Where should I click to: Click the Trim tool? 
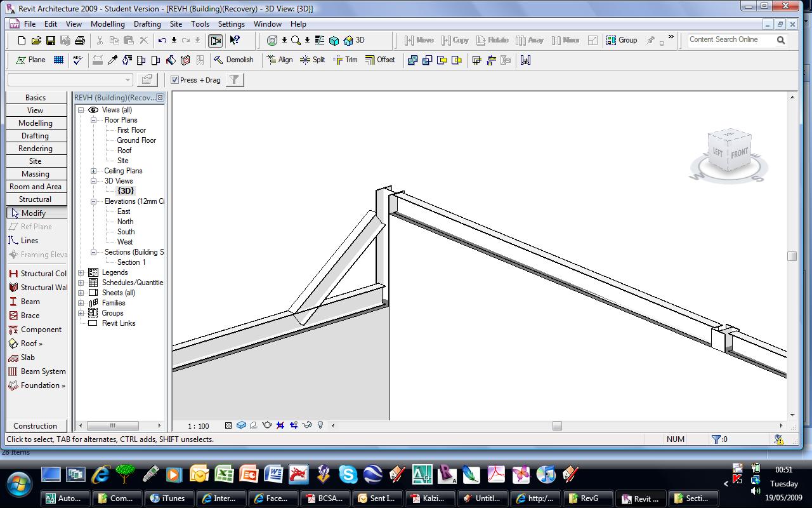[345, 60]
